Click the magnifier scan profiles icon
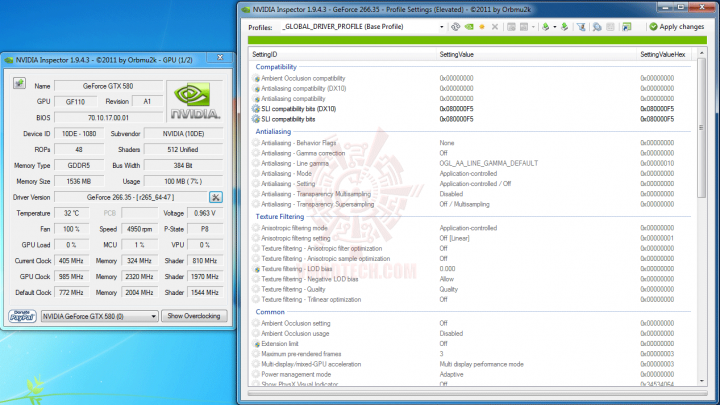720x405 pixels. pyautogui.click(x=597, y=27)
